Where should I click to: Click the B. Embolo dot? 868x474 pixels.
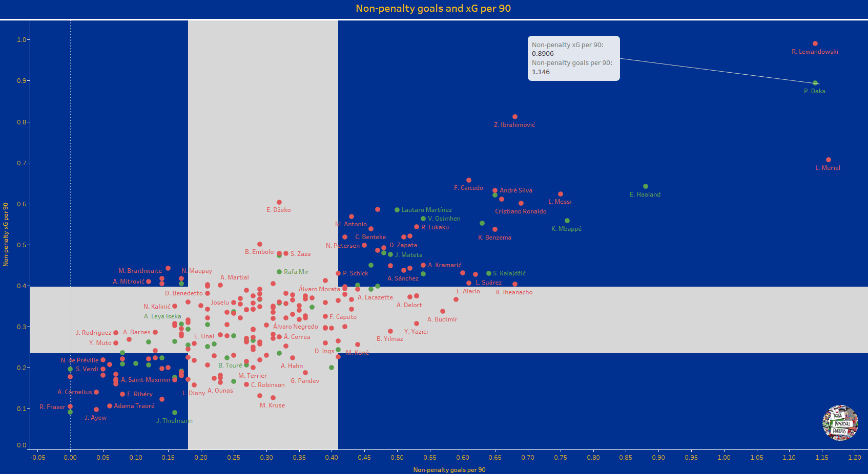pos(260,244)
